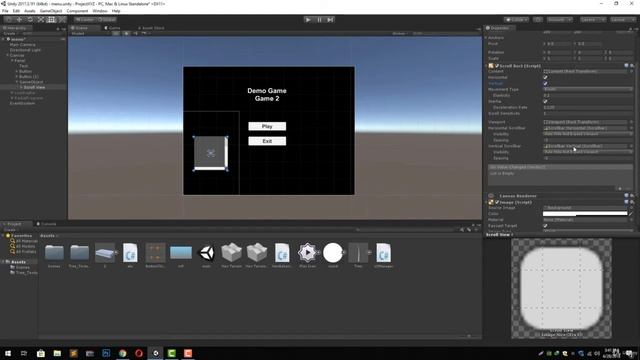This screenshot has height=360, width=640.
Task: Click the Pause button in toolbar
Action: click(x=319, y=19)
